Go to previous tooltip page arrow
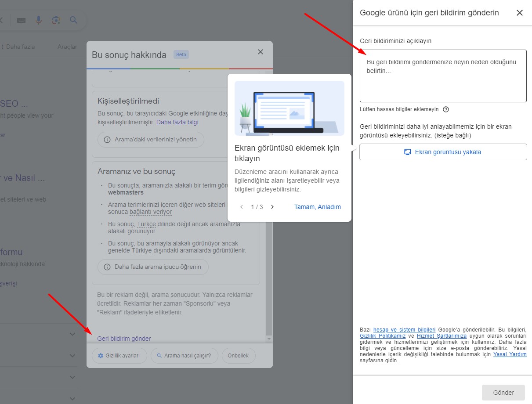 click(242, 207)
